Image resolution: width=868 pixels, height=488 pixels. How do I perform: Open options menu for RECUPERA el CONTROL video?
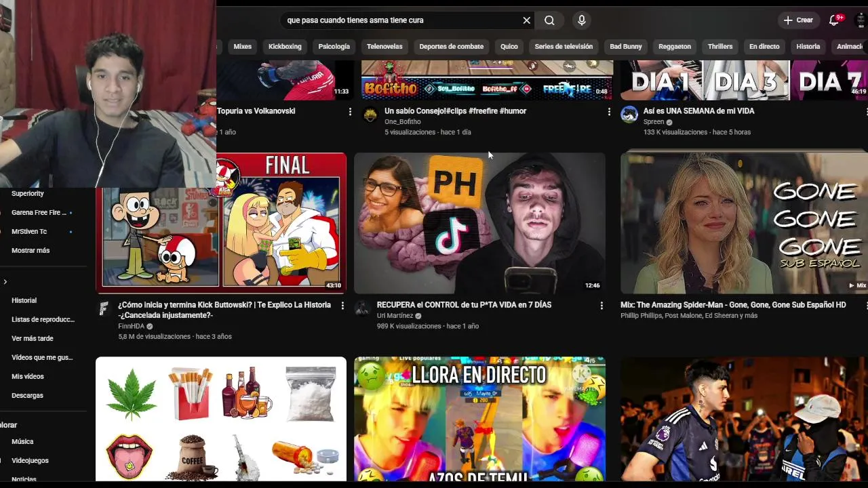coord(601,306)
